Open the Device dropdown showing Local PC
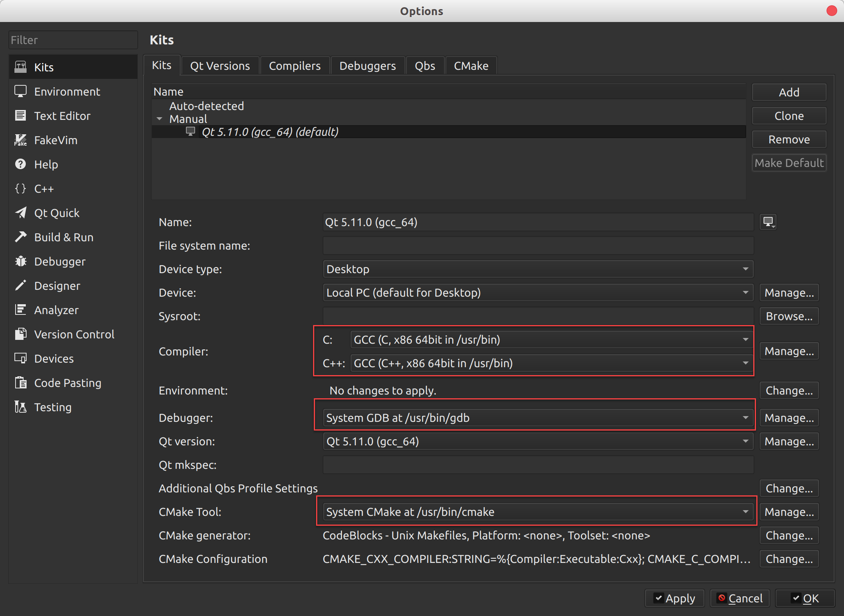The image size is (844, 616). coord(538,292)
